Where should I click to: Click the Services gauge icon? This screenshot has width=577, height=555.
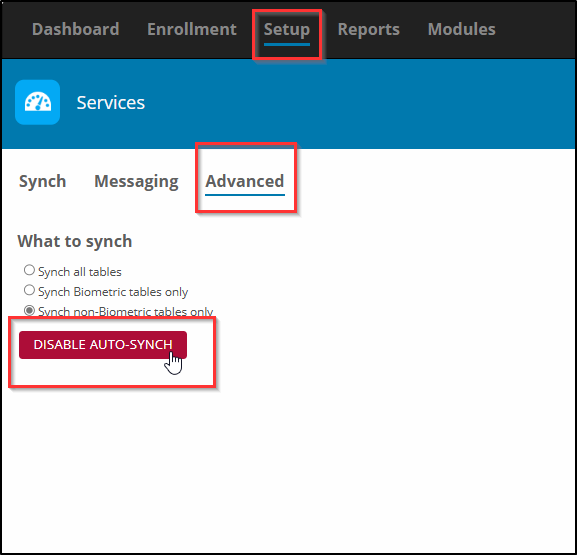coord(38,102)
